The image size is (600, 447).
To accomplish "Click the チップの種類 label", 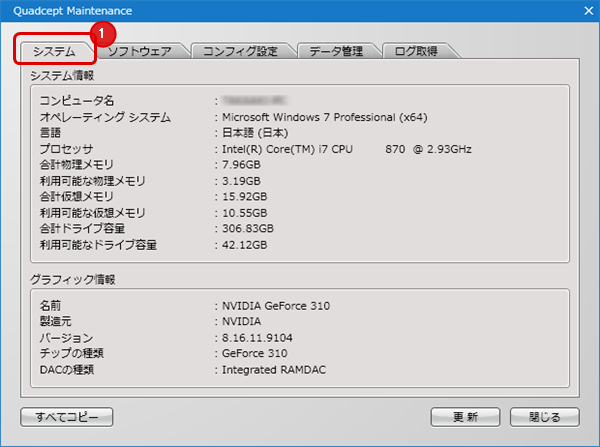I will coord(72,353).
